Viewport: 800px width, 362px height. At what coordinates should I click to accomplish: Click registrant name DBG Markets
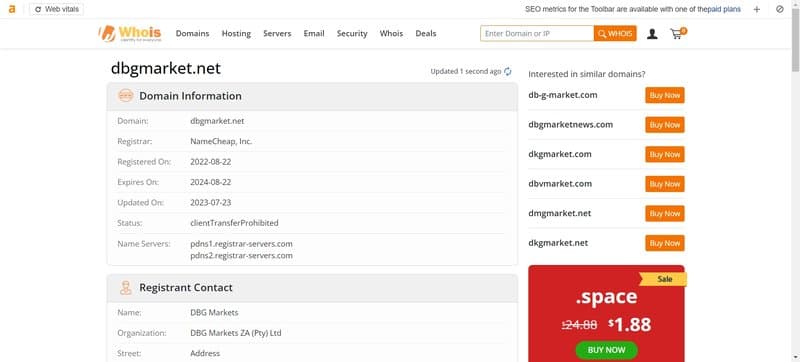214,313
